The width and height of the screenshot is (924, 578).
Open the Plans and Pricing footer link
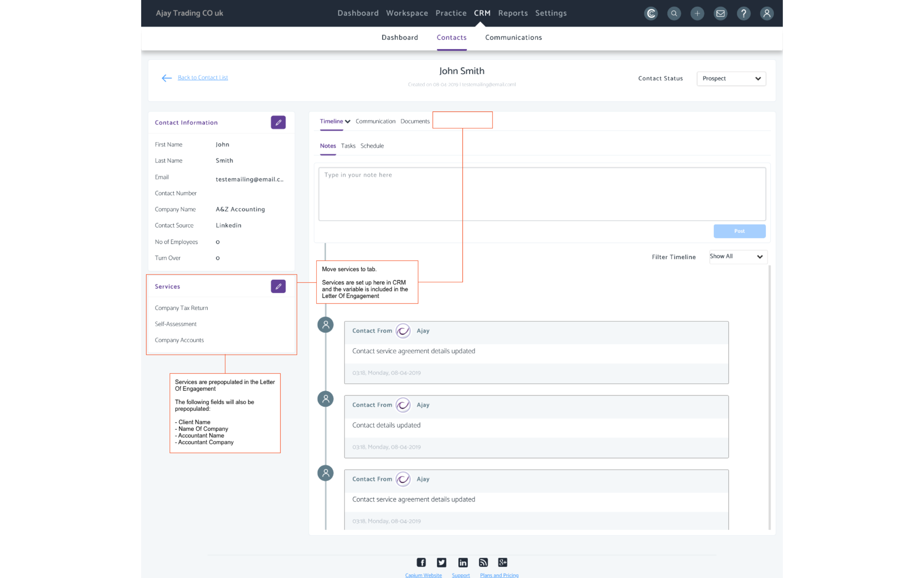[x=499, y=575]
